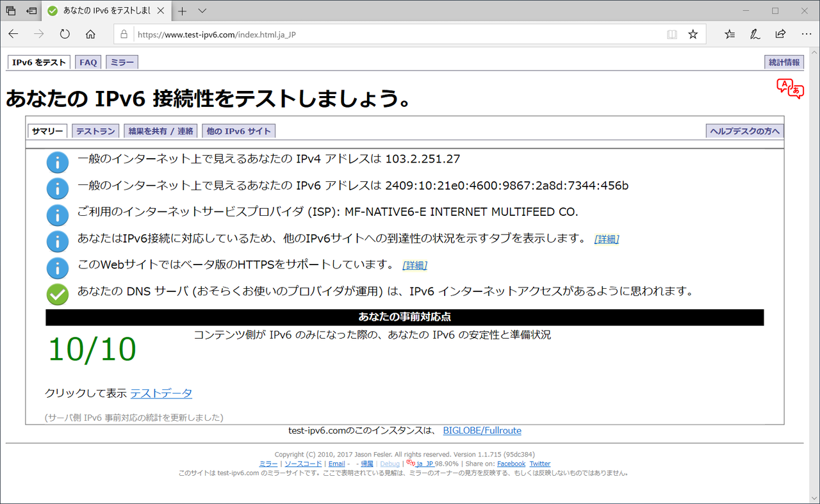The image size is (820, 504).
Task: Click the Debug footer link
Action: pos(389,464)
